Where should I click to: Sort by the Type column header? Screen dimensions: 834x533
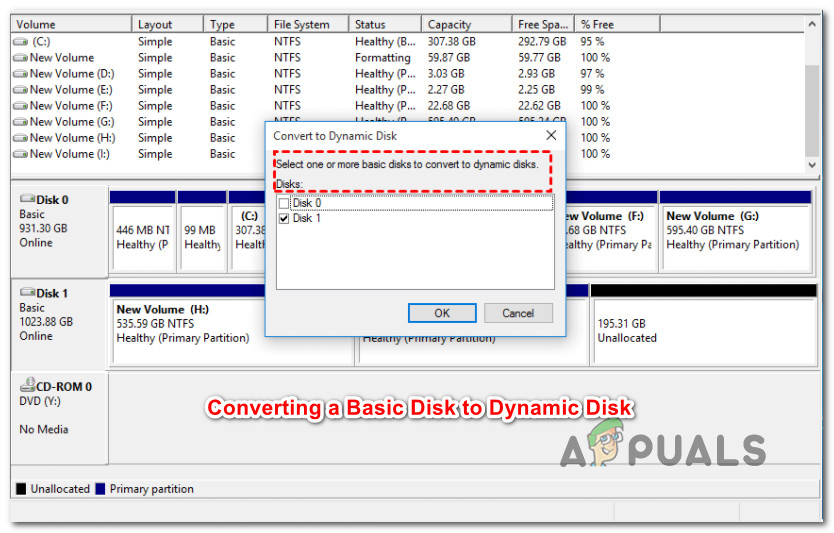click(235, 24)
